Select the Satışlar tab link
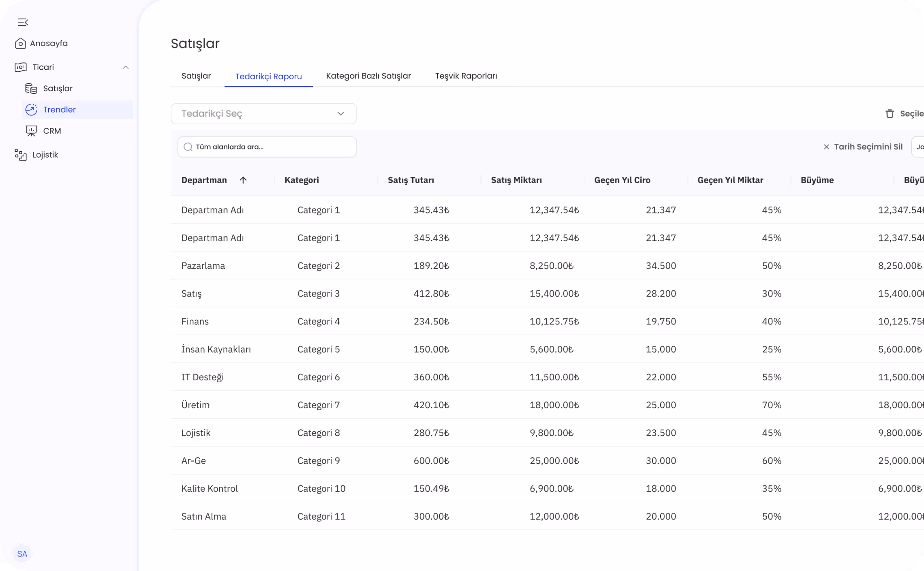Image resolution: width=924 pixels, height=571 pixels. [196, 76]
